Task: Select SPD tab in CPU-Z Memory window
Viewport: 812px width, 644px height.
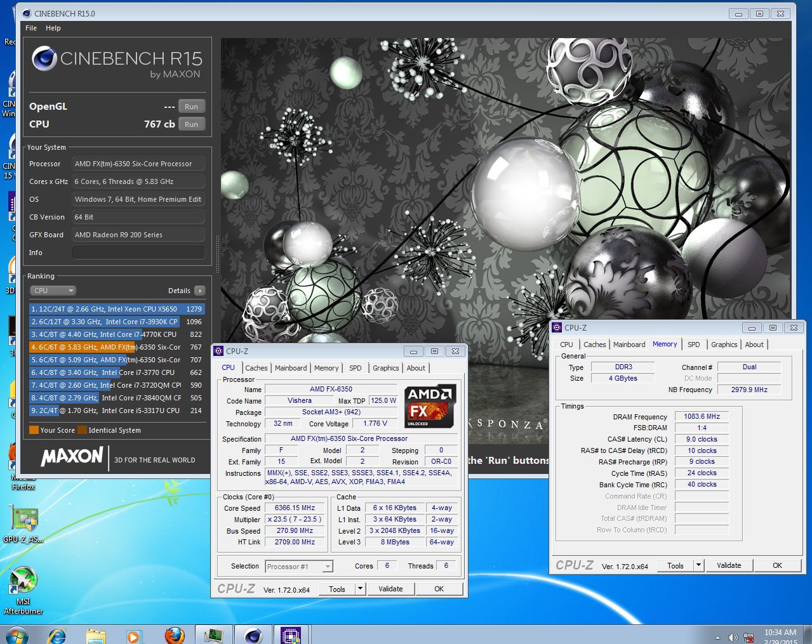Action: tap(694, 345)
